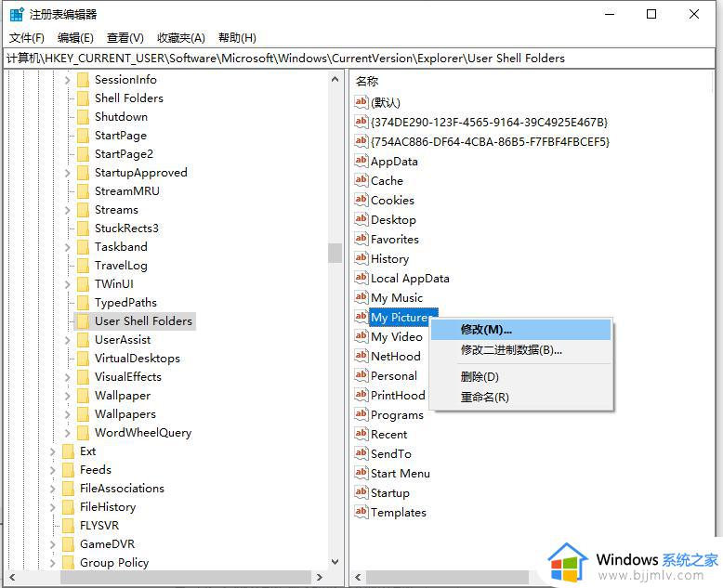Viewport: 723px width, 588px height.
Task: Expand the StartupApproved tree node
Action: pyautogui.click(x=68, y=173)
